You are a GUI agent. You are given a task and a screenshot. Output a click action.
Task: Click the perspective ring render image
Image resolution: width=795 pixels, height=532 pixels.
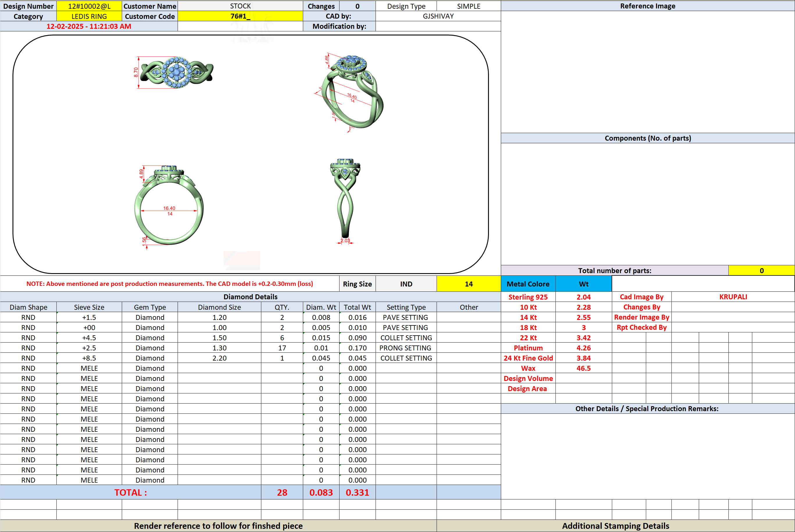coord(349,93)
